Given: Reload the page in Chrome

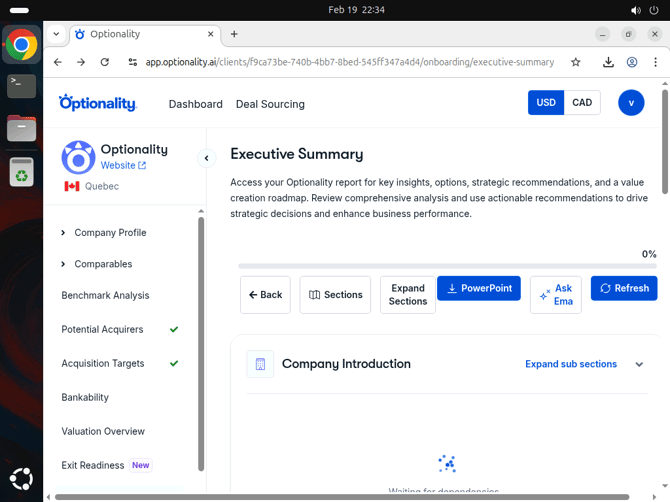Looking at the screenshot, I should 105,62.
